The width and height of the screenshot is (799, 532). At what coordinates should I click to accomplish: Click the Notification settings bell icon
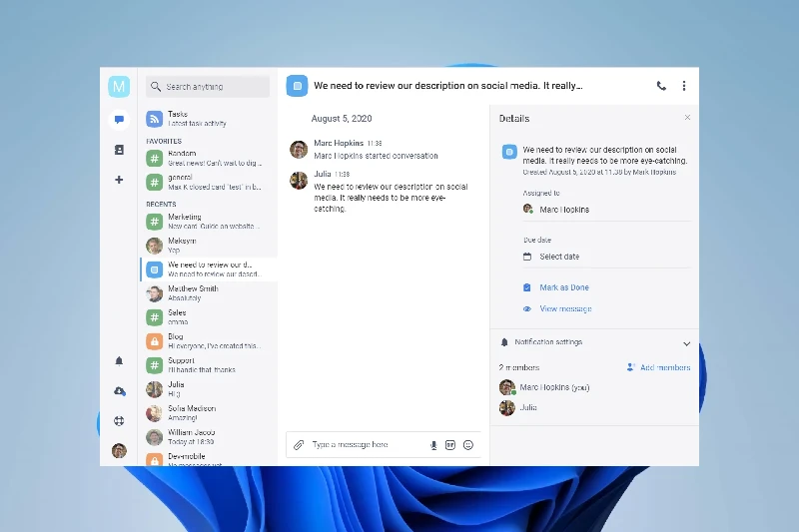[x=504, y=342]
